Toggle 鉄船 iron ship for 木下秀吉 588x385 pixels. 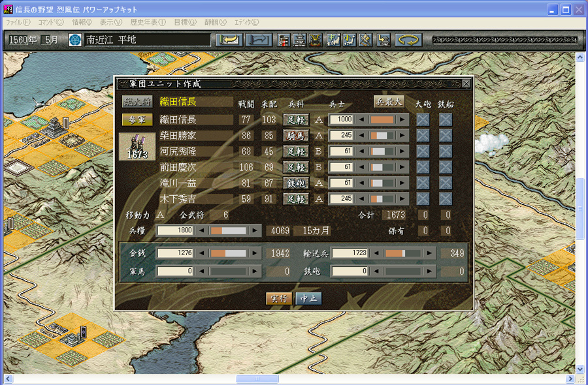coord(446,199)
